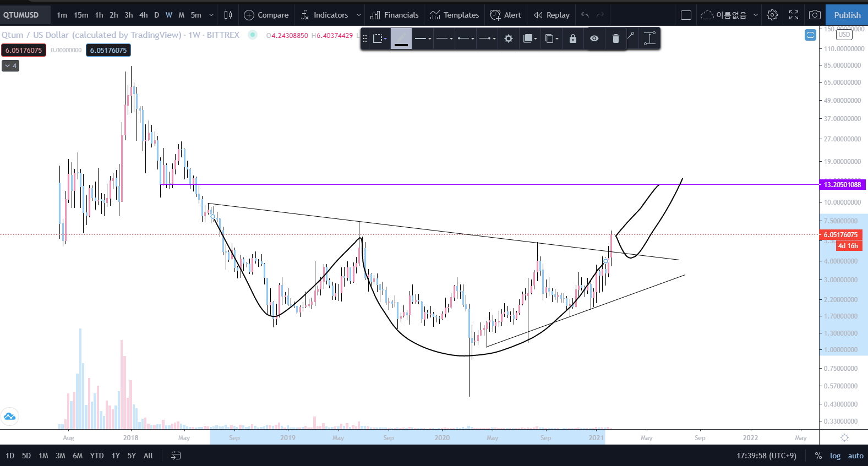868x466 pixels.
Task: Open the candlestick chart style picker
Action: pyautogui.click(x=228, y=15)
